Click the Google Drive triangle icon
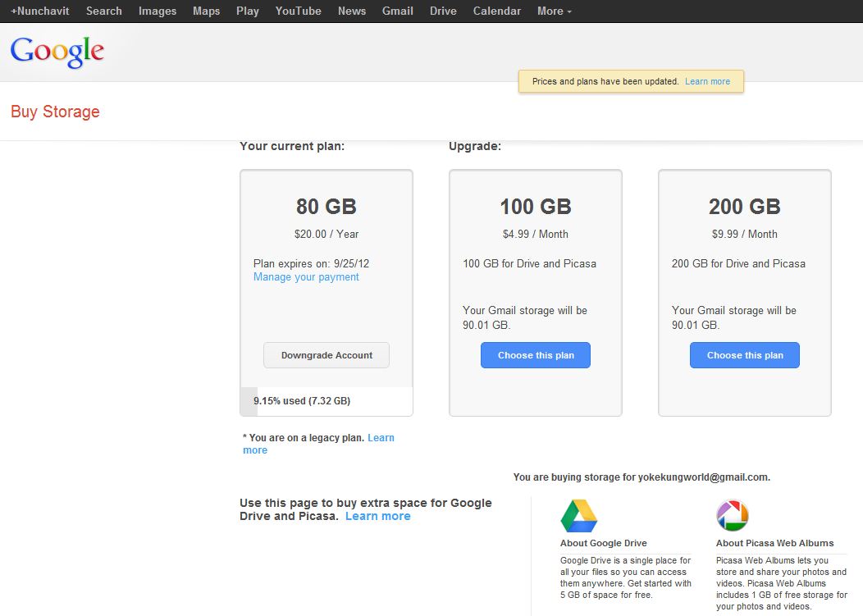The image size is (863, 616). [x=578, y=516]
